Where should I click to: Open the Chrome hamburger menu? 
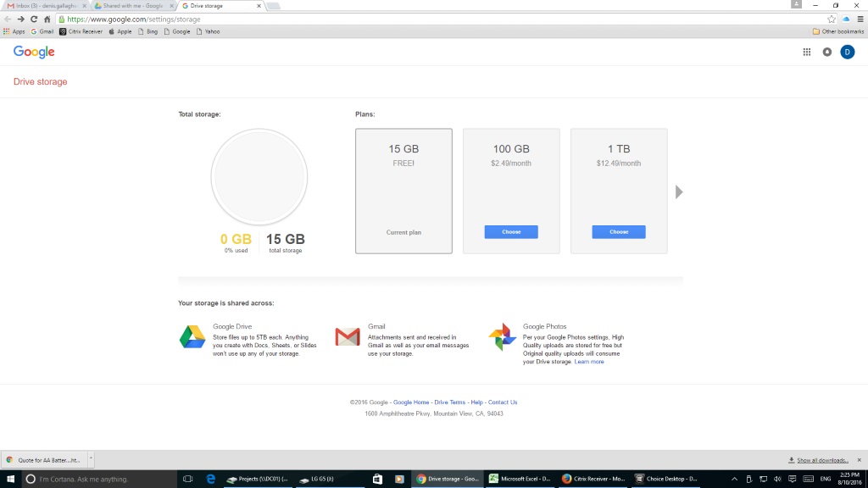click(x=858, y=19)
